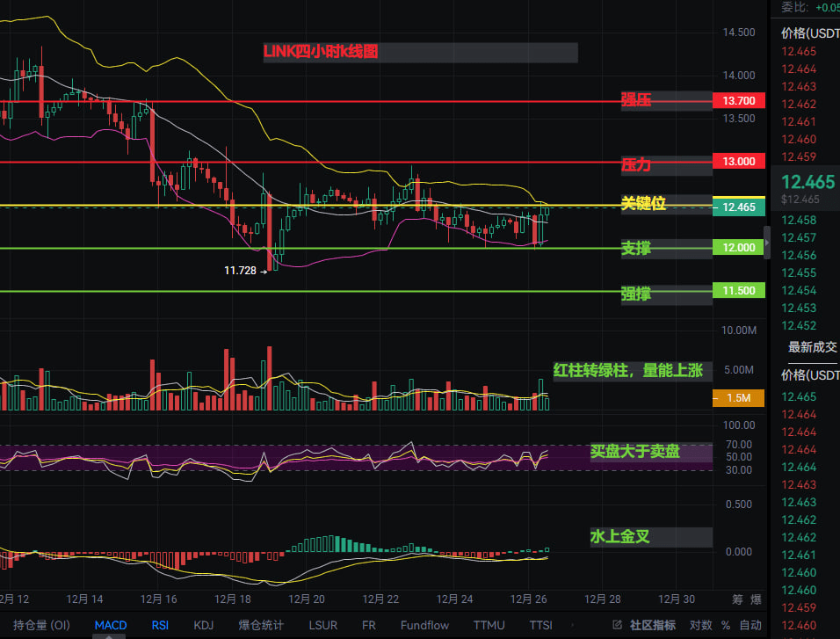Click the 12月 20 date on time axis
Image resolution: width=840 pixels, height=639 pixels.
307,599
